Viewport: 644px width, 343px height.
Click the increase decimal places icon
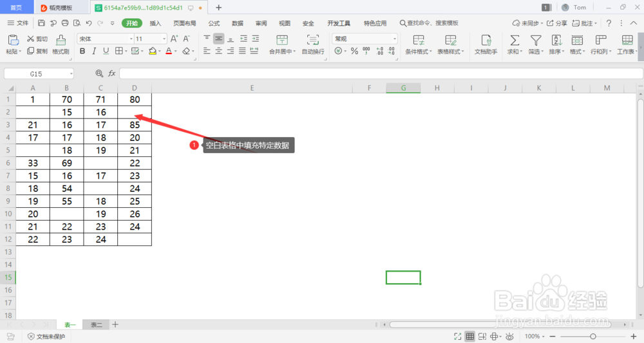[x=379, y=51]
